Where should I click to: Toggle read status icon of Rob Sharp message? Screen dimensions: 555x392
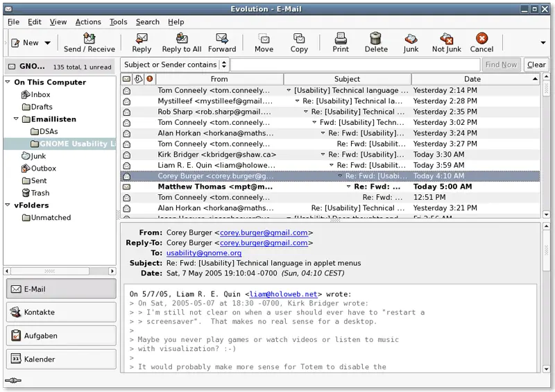pyautogui.click(x=126, y=112)
